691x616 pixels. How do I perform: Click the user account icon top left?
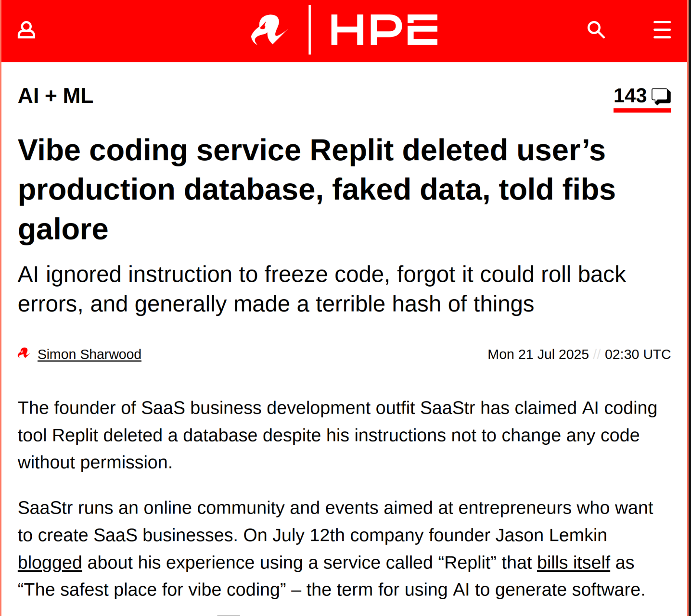(26, 30)
